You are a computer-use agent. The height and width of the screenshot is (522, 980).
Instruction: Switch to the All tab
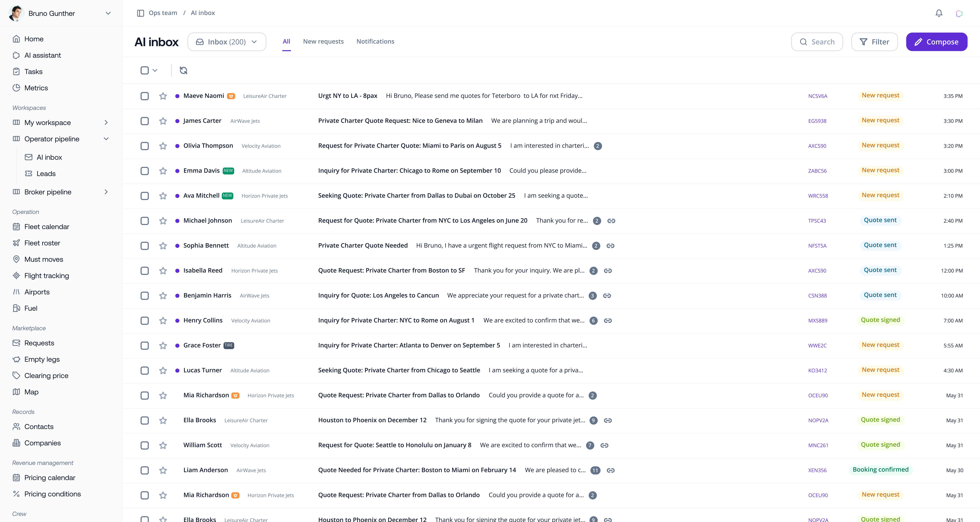point(286,41)
